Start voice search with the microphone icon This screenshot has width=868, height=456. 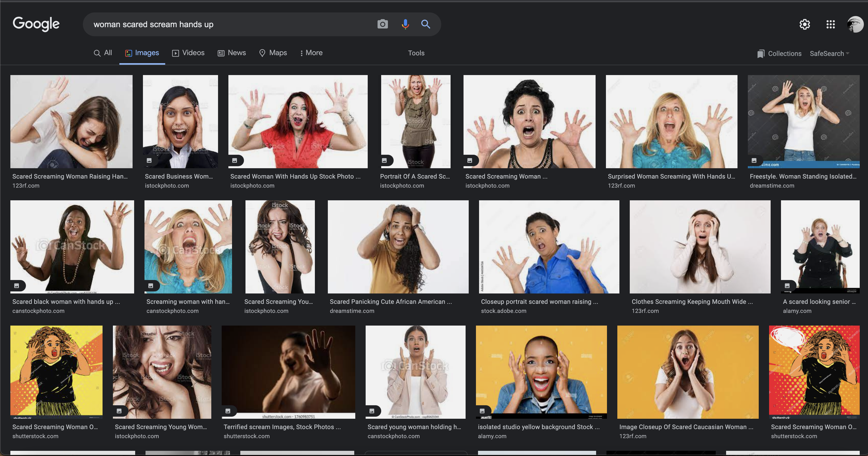405,24
